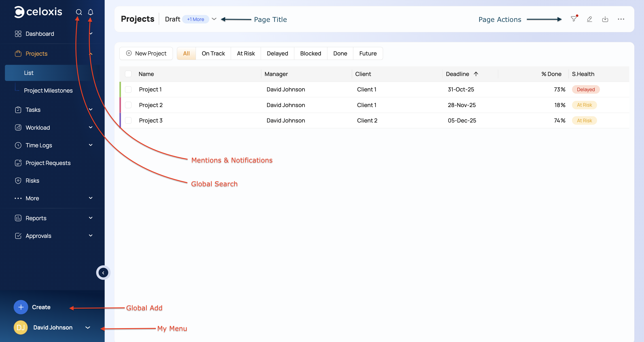Click the blue Create plus icon

pos(21,307)
